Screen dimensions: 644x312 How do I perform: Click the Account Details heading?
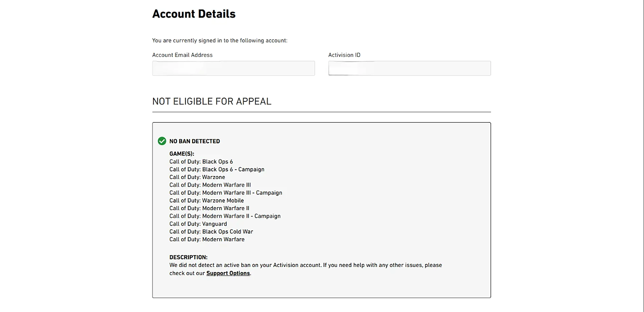pos(194,14)
